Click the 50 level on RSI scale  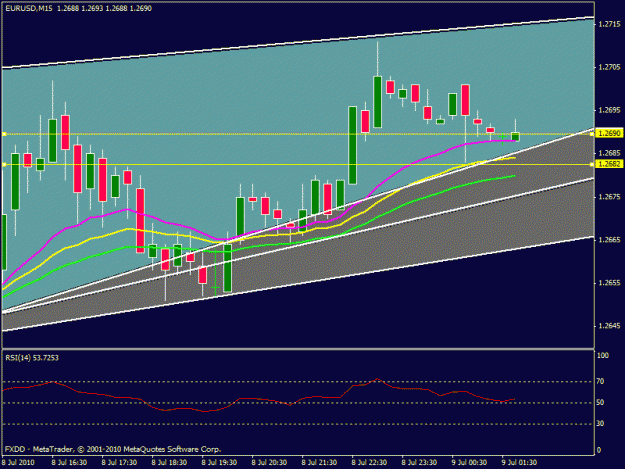point(600,402)
